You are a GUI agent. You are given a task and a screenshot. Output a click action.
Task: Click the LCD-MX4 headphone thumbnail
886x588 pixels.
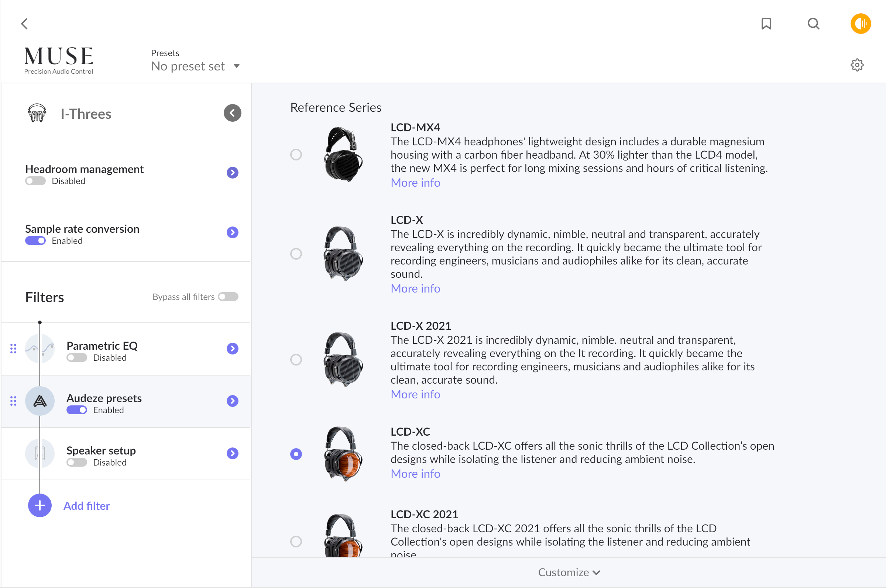click(x=343, y=154)
